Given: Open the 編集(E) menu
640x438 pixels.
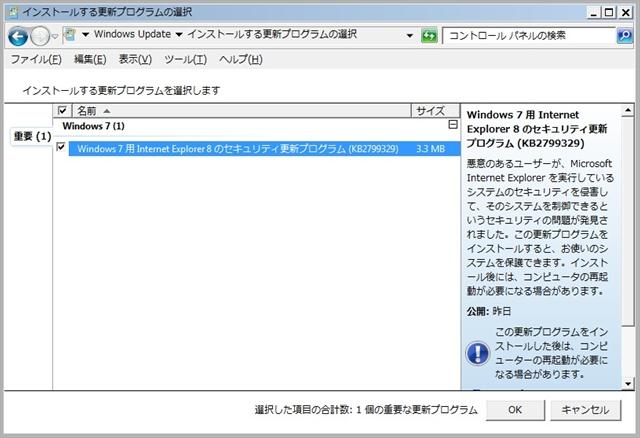Looking at the screenshot, I should [90, 60].
